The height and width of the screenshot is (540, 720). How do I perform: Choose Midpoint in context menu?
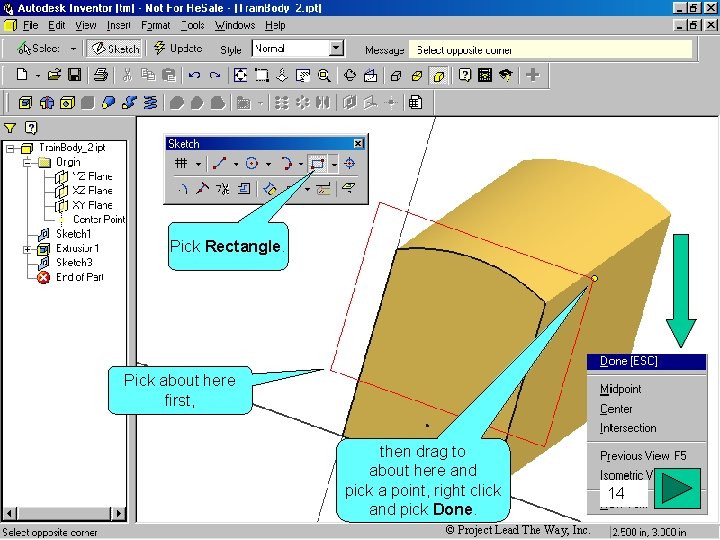point(620,389)
